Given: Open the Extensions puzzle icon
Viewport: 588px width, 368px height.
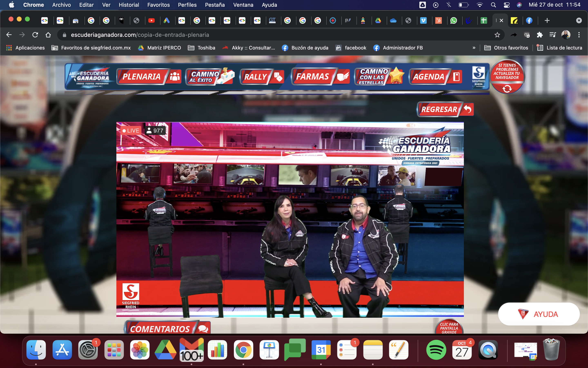Looking at the screenshot, I should pyautogui.click(x=540, y=35).
